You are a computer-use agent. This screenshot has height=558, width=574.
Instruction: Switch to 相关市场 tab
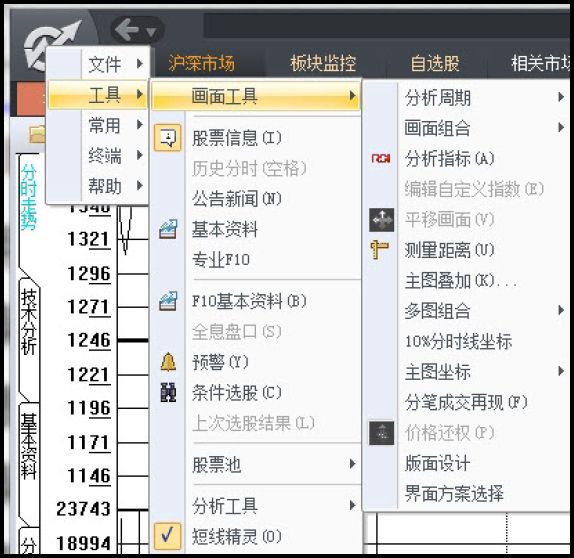[540, 63]
